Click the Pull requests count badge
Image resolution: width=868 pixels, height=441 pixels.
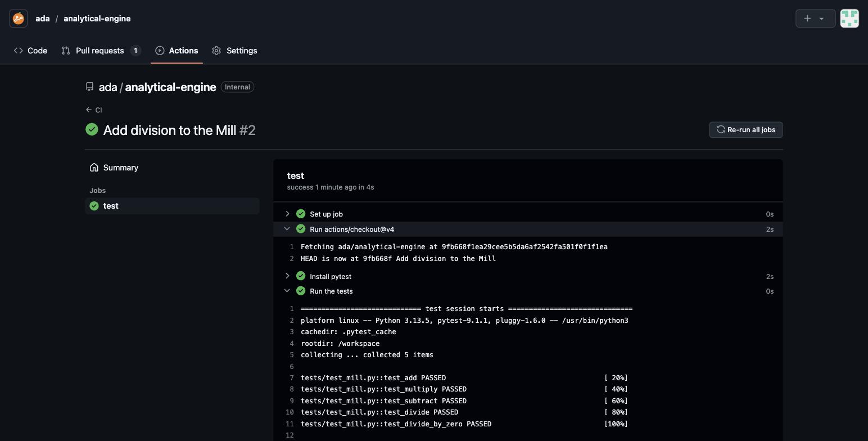coord(135,51)
